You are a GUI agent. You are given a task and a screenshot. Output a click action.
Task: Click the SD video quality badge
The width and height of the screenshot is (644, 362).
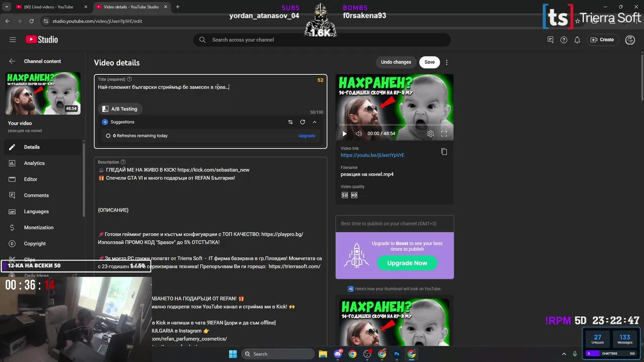pos(345,195)
